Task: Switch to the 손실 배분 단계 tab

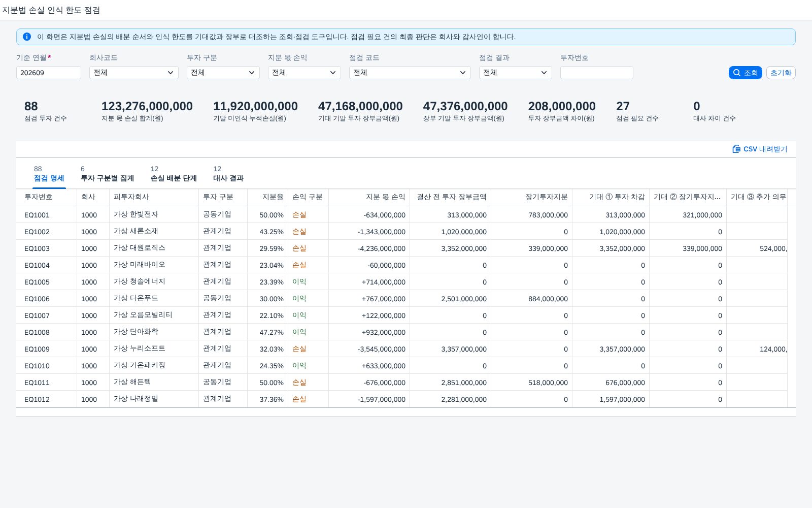Action: [x=174, y=174]
